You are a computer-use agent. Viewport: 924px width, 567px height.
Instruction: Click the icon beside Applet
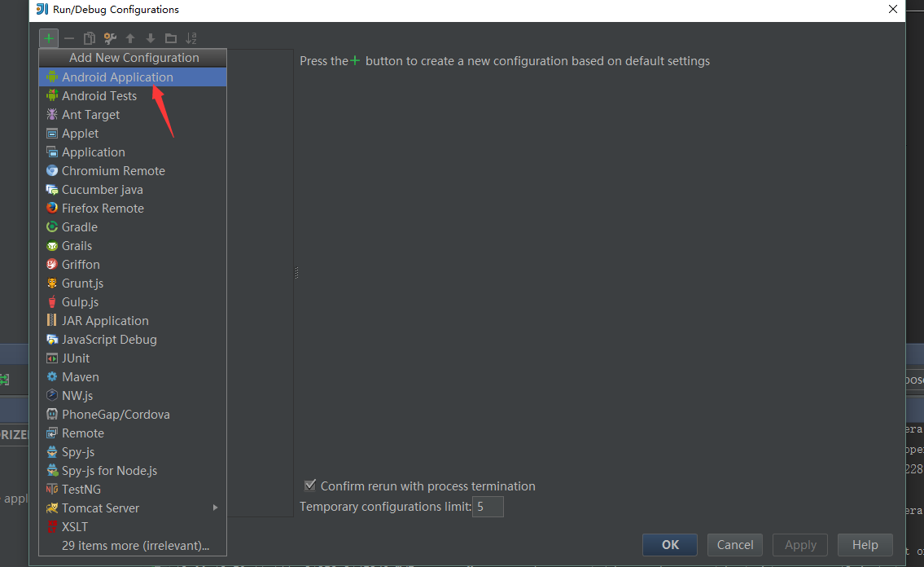point(52,134)
